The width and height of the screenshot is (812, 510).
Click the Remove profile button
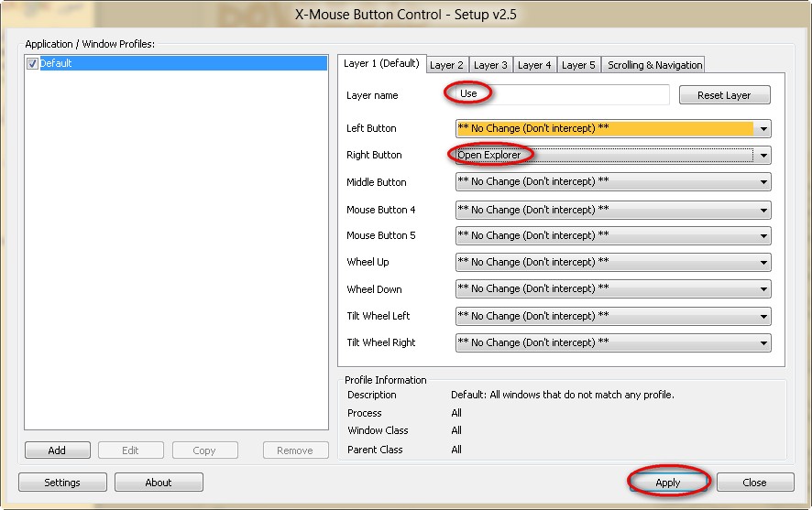[x=295, y=450]
